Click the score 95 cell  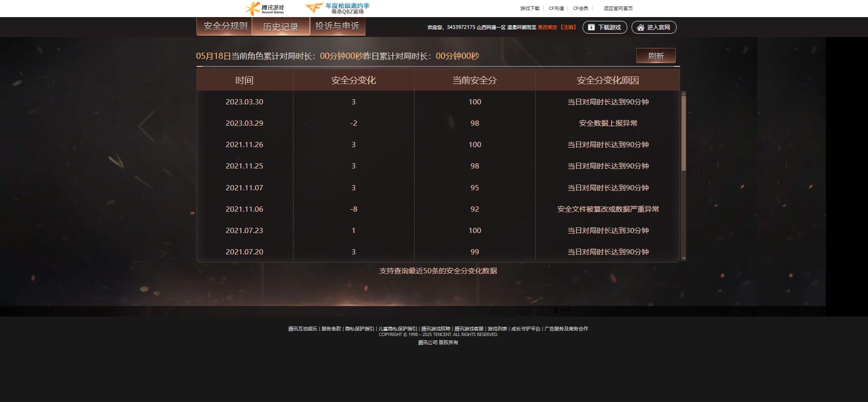(x=474, y=188)
